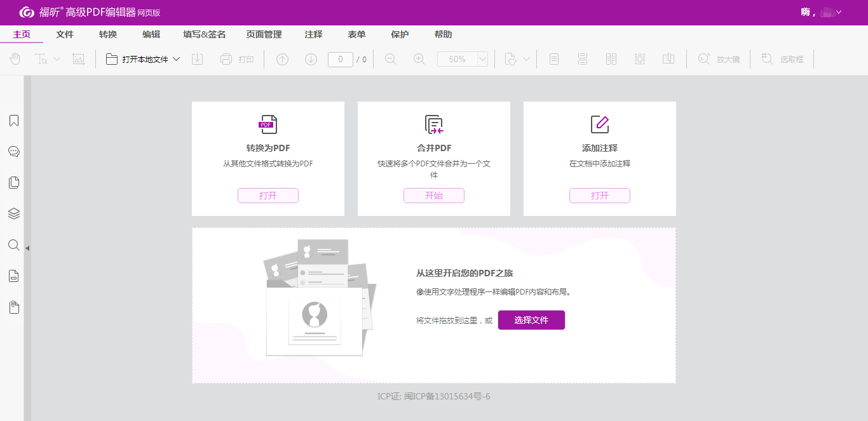Show the page thumbnails panel

tap(13, 183)
